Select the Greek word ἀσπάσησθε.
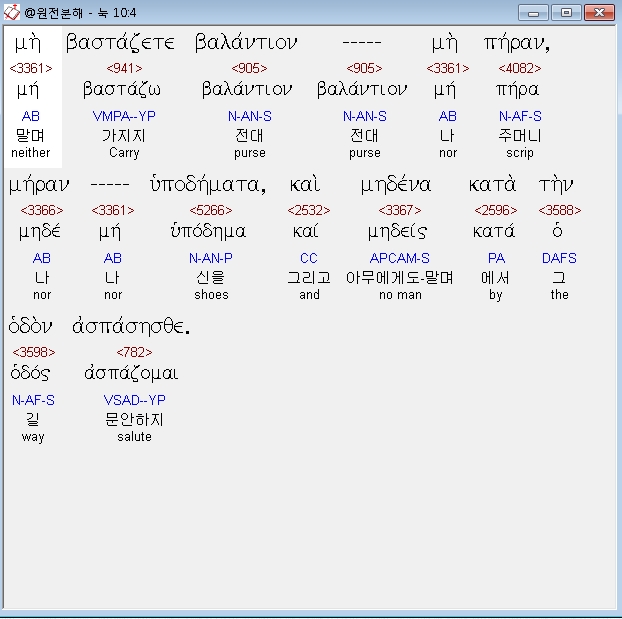The image size is (622, 619). click(x=131, y=327)
